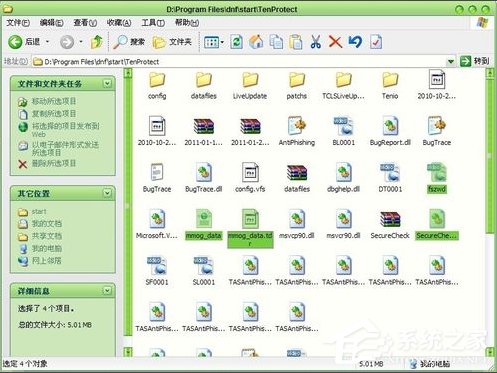Image resolution: width=497 pixels, height=373 pixels.
Task: Click Publish selected items to Web link
Action: 65,130
